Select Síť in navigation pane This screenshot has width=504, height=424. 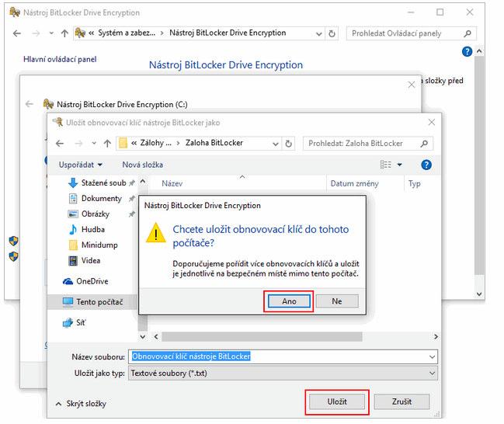coord(81,322)
